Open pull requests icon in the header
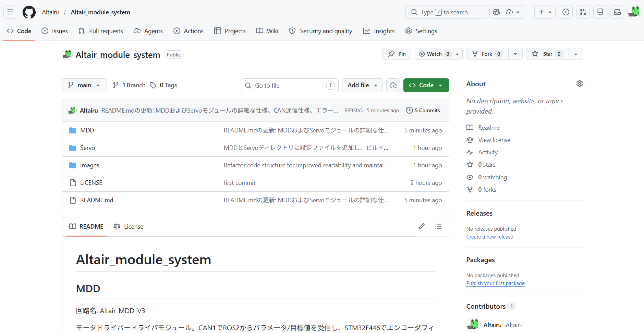The image size is (644, 333). pos(583,12)
